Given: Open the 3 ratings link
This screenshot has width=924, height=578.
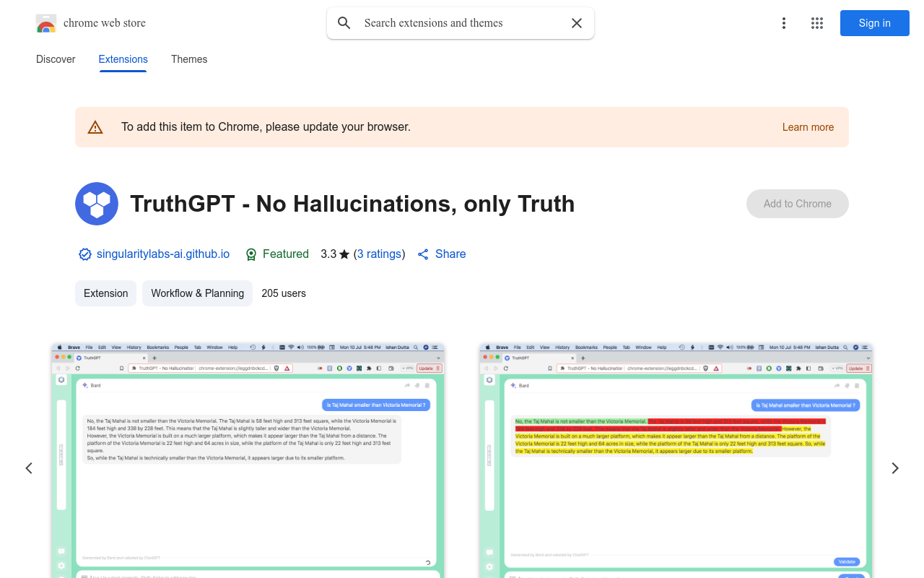Looking at the screenshot, I should click(380, 254).
